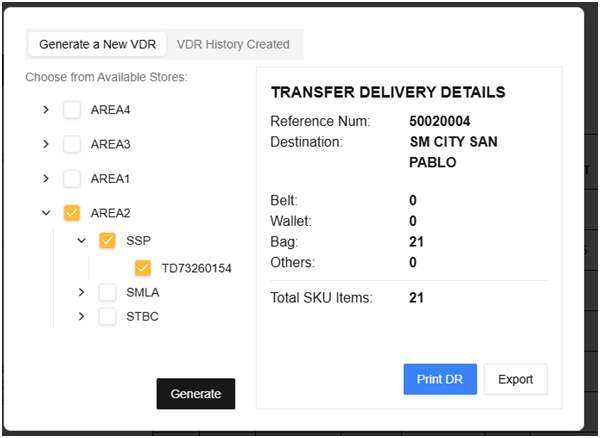This screenshot has width=600, height=438.
Task: Click the Export button
Action: 516,379
